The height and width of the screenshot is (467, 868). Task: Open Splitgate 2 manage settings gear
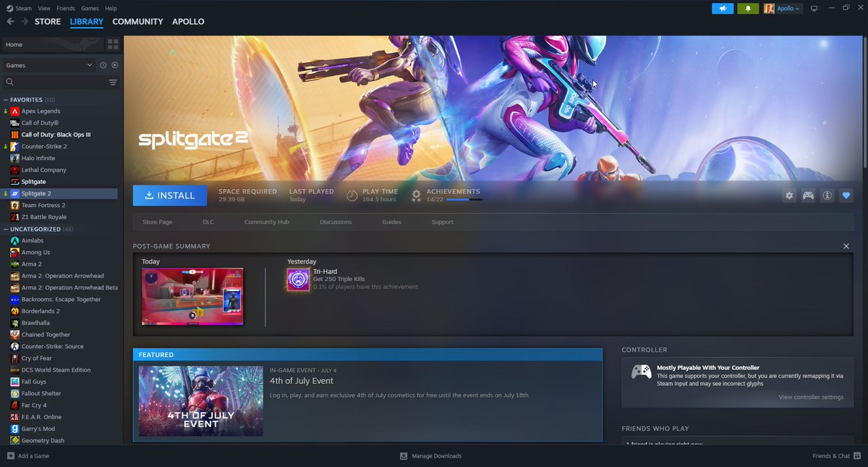[789, 195]
